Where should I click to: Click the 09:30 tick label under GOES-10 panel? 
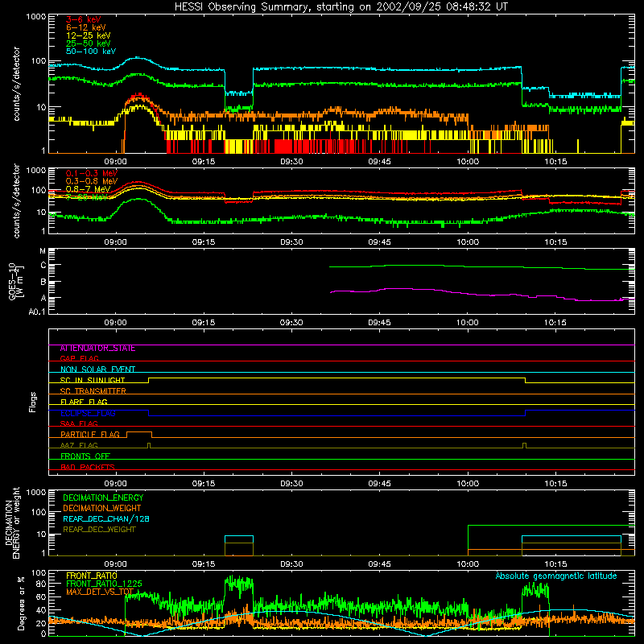(x=291, y=323)
